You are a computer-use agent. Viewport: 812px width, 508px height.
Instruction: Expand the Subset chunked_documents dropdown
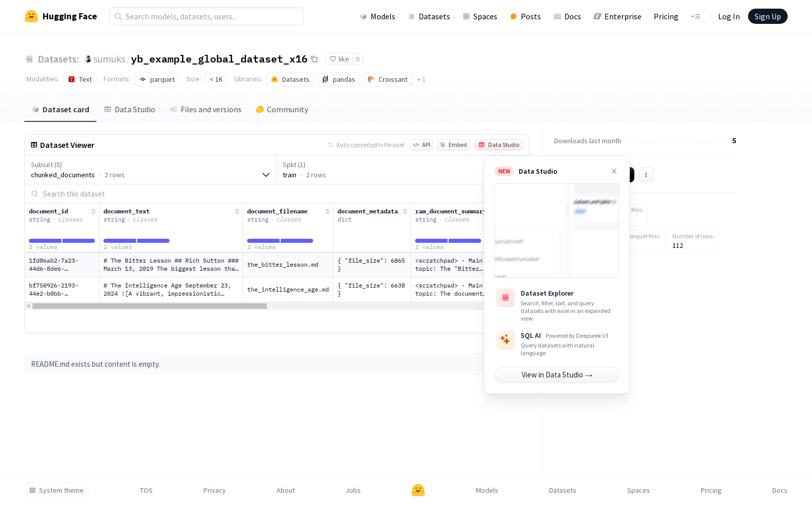(150, 170)
